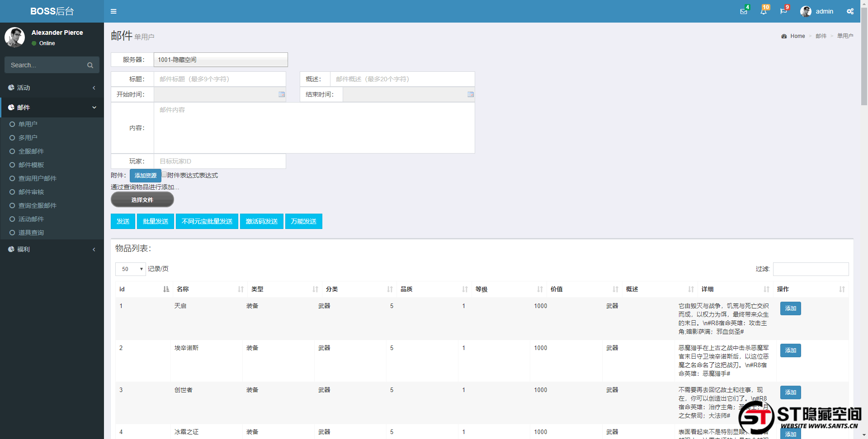This screenshot has width=868, height=439.
Task: Open the server selection dropdown
Action: pyautogui.click(x=221, y=60)
